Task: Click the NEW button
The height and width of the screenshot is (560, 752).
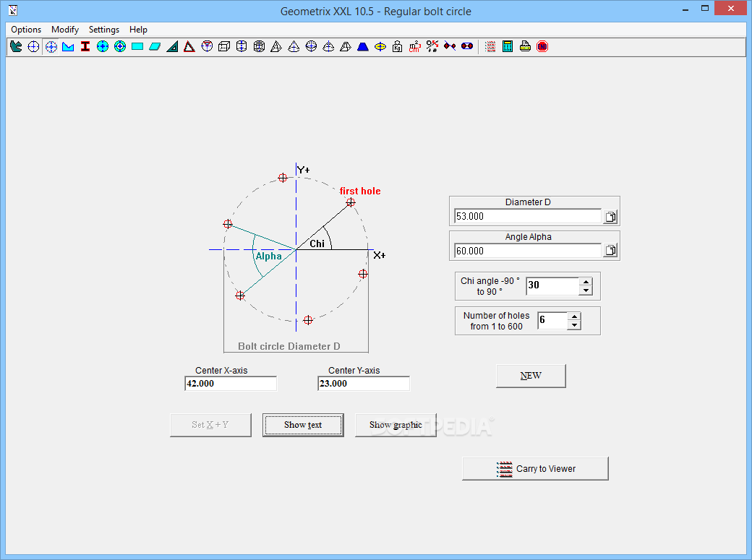Action: [x=531, y=376]
